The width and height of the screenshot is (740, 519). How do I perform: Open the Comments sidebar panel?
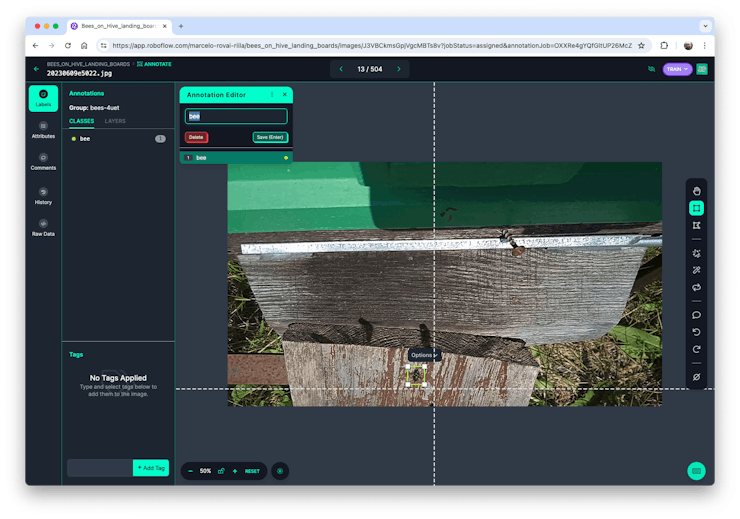click(43, 161)
